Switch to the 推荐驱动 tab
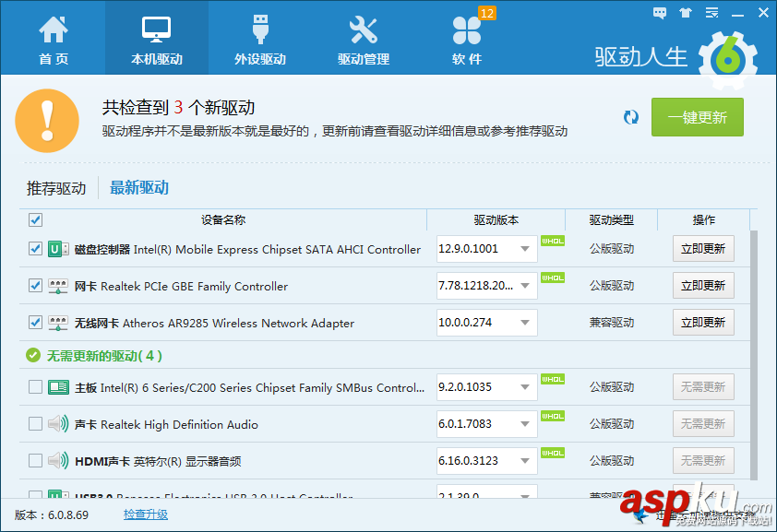This screenshot has height=532, width=777. point(56,188)
